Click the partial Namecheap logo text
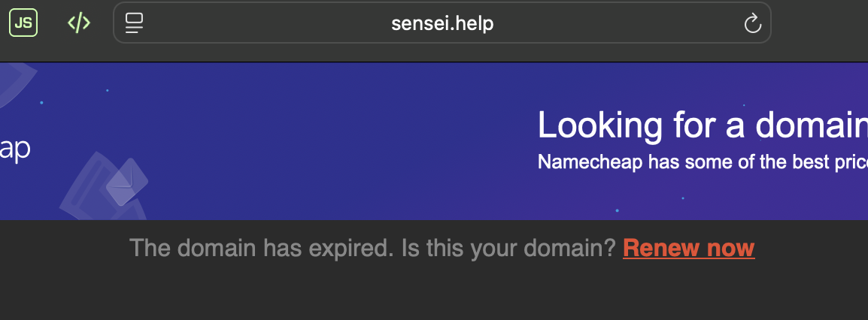The image size is (868, 320). [x=14, y=149]
